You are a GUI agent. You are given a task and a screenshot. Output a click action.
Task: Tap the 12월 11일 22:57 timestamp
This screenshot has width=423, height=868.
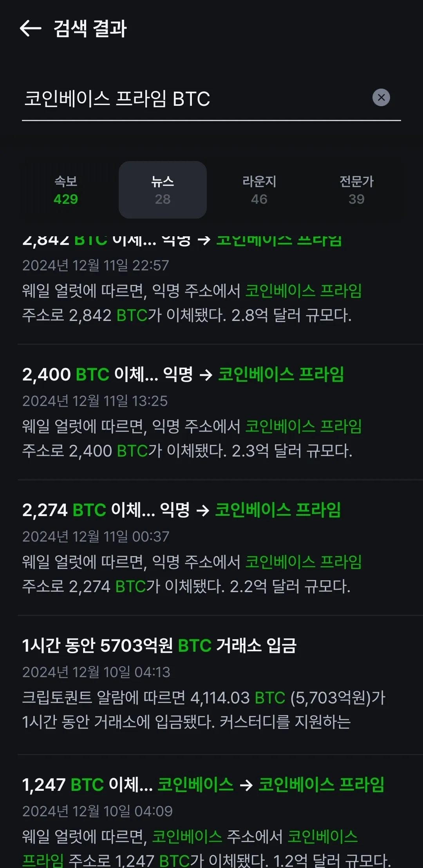tap(96, 265)
